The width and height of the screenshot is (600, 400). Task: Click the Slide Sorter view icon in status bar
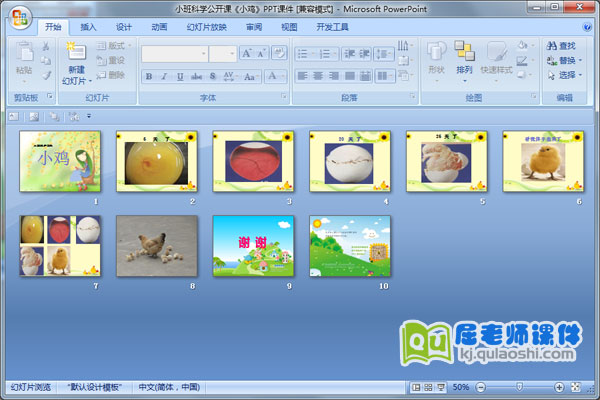pos(428,387)
